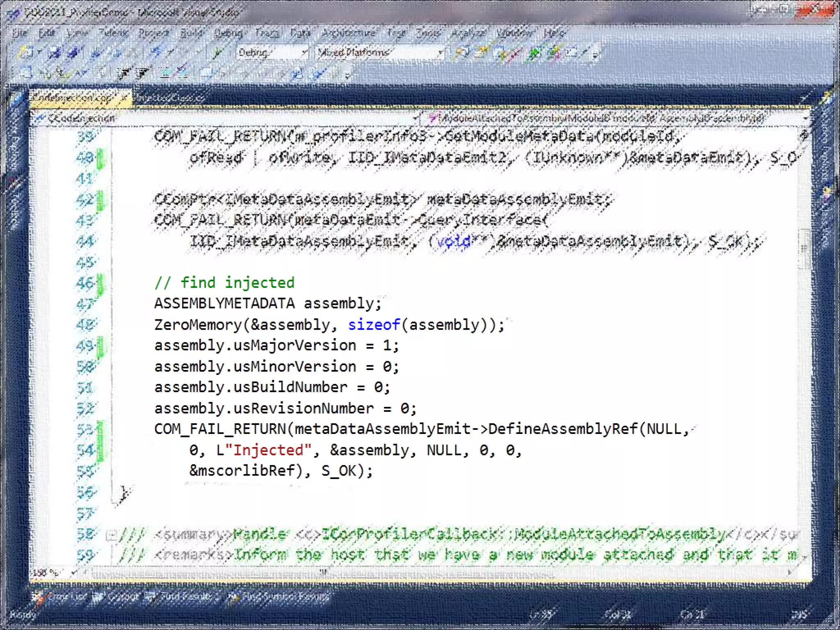Switch to the InjectedClass.cs tab
Image resolution: width=840 pixels, height=630 pixels.
click(x=170, y=98)
